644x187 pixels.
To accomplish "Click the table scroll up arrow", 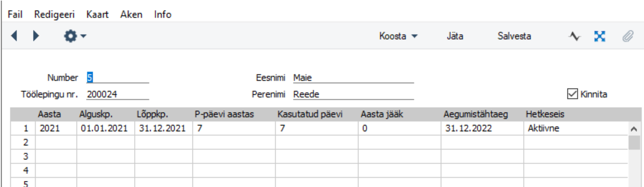I will point(634,129).
